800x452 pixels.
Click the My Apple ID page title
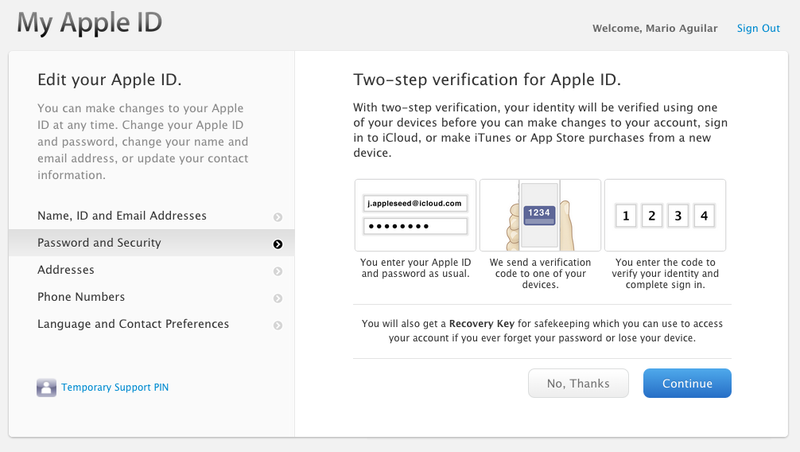[89, 23]
